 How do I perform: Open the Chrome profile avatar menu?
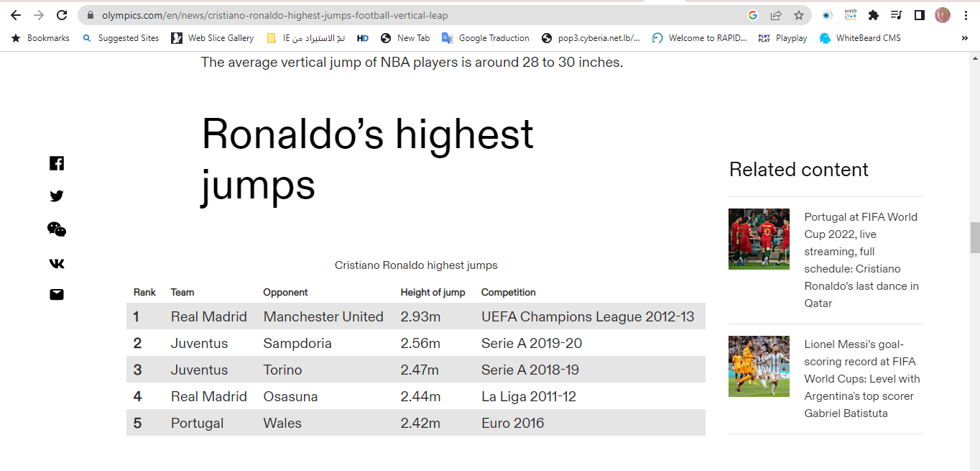(x=943, y=15)
